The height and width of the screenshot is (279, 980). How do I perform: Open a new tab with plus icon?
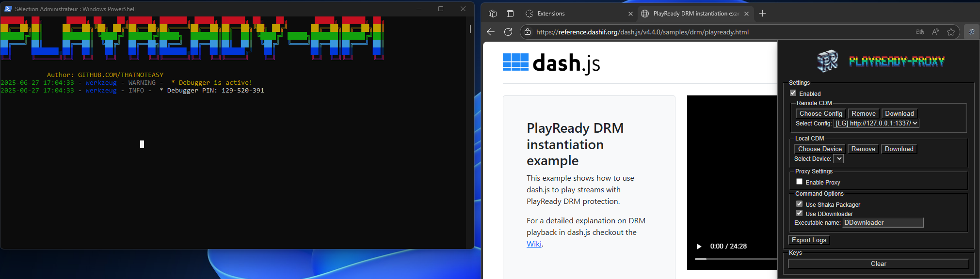(x=762, y=14)
